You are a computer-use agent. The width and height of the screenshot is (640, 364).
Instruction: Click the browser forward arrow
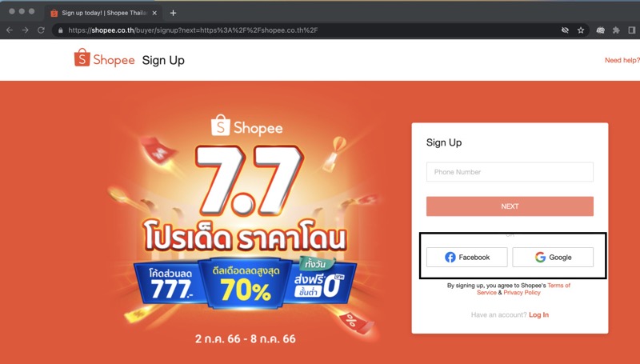coord(26,30)
